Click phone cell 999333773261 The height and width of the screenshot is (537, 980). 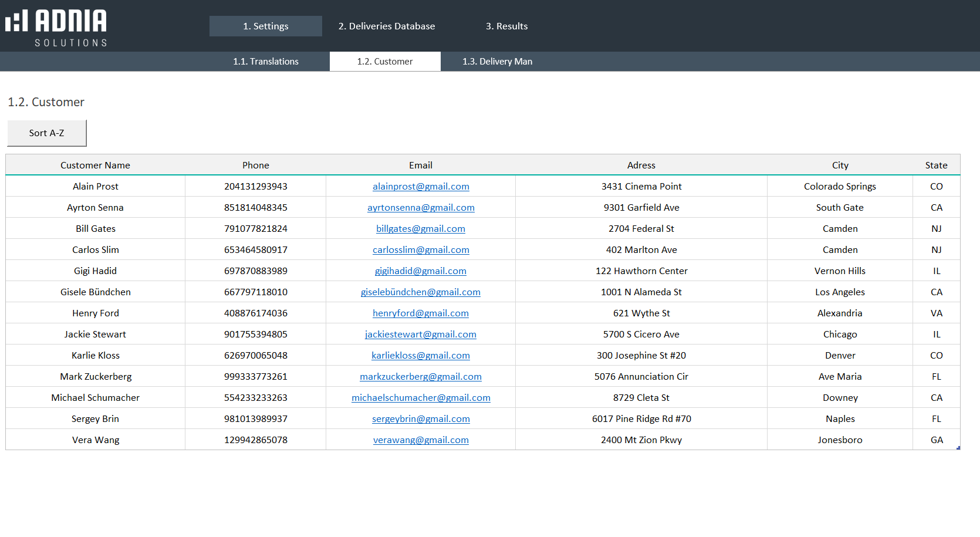[x=255, y=377]
